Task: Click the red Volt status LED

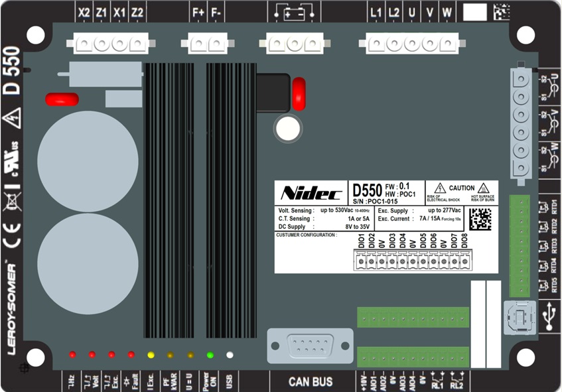Action: point(92,355)
